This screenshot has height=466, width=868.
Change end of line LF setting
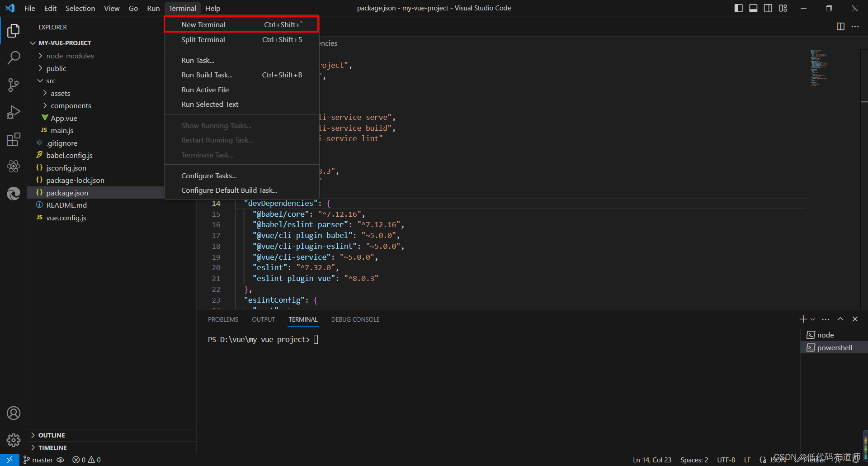pyautogui.click(x=747, y=460)
